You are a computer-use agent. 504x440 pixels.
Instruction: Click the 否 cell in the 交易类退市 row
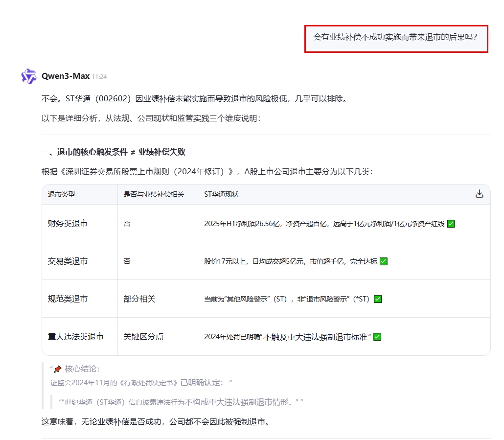pos(158,261)
